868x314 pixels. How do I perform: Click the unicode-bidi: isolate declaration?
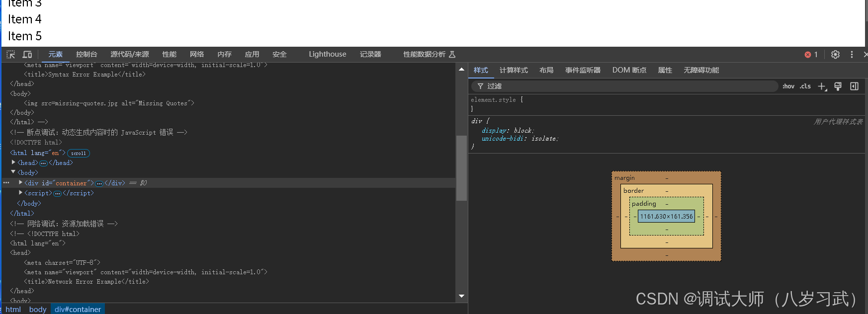(520, 139)
